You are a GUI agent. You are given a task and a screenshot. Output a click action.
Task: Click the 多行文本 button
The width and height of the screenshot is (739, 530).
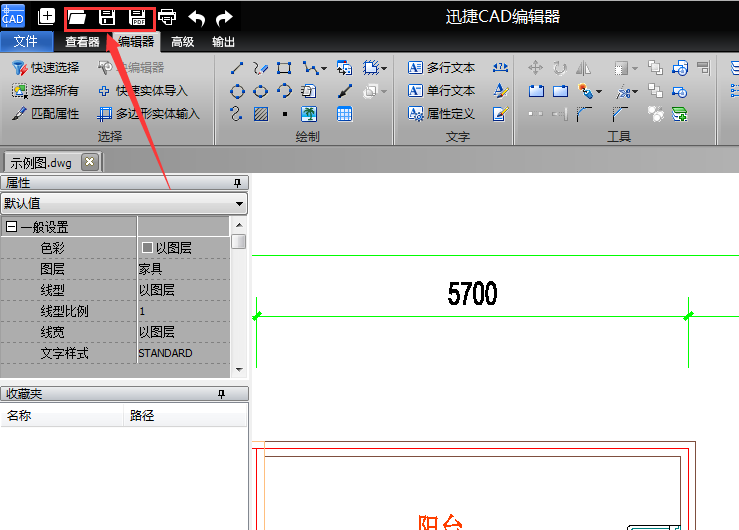[441, 68]
